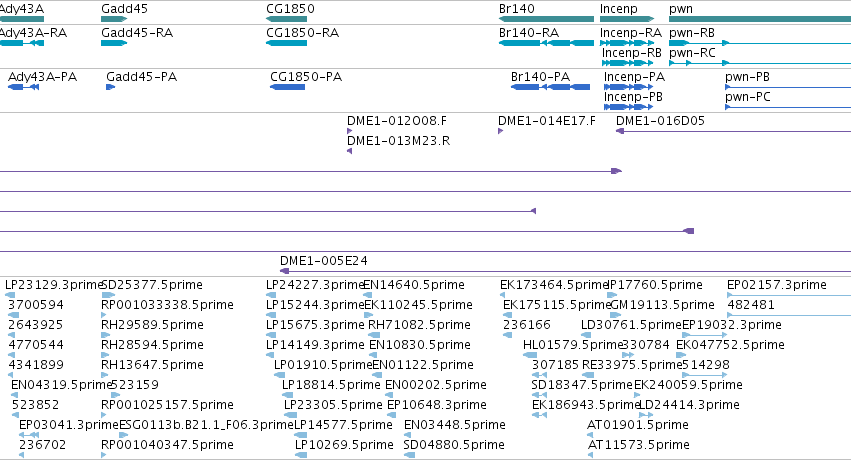Open the pwn gene label
The width and height of the screenshot is (851, 460).
pyautogui.click(x=681, y=9)
